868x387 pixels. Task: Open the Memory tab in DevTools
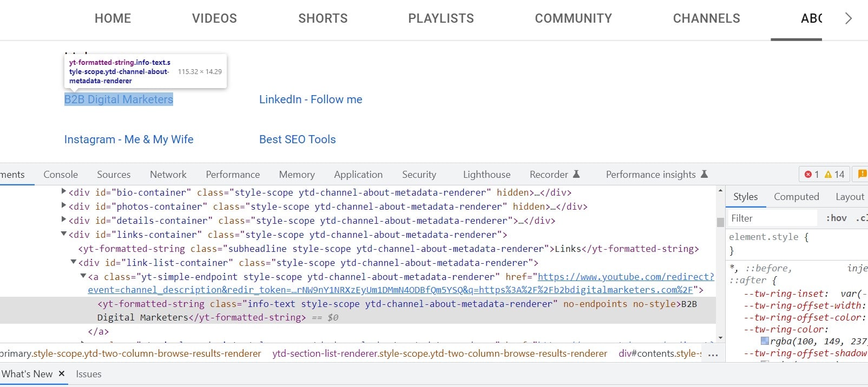(297, 175)
